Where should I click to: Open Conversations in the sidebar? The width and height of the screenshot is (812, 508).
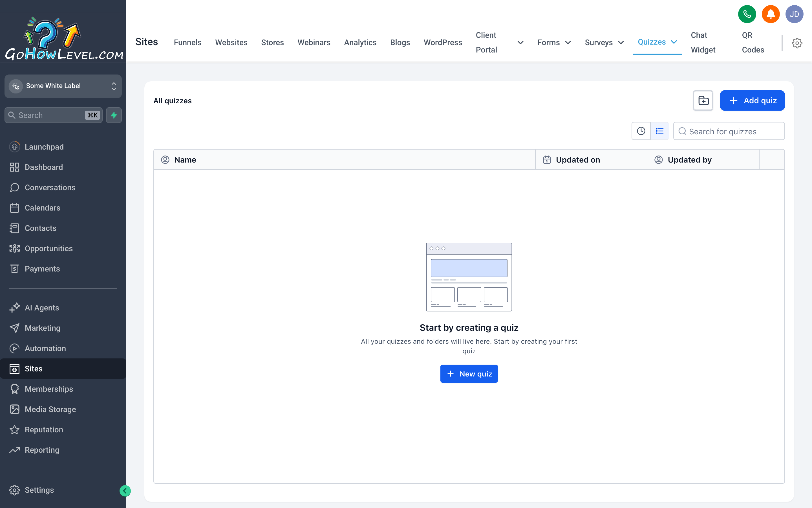tap(63, 187)
